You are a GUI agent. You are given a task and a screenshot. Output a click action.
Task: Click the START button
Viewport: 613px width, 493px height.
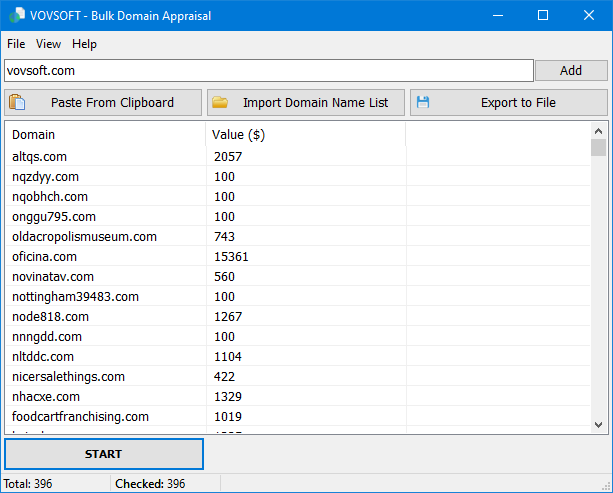pyautogui.click(x=104, y=454)
